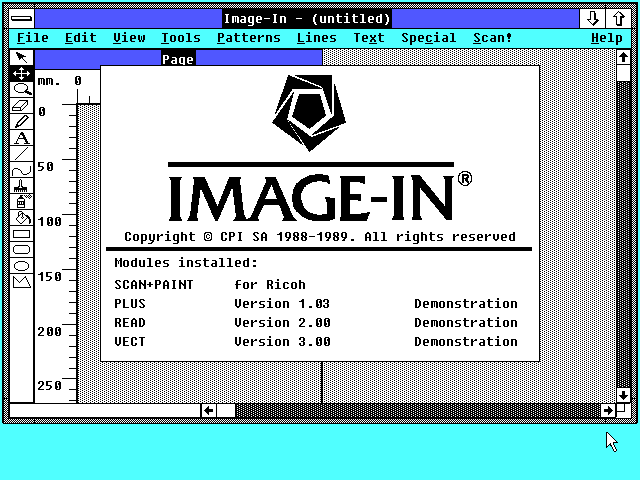Open the Tools menu

coord(181,38)
